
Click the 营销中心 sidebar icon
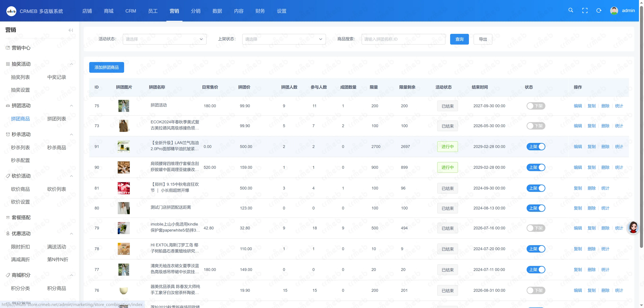(8, 48)
